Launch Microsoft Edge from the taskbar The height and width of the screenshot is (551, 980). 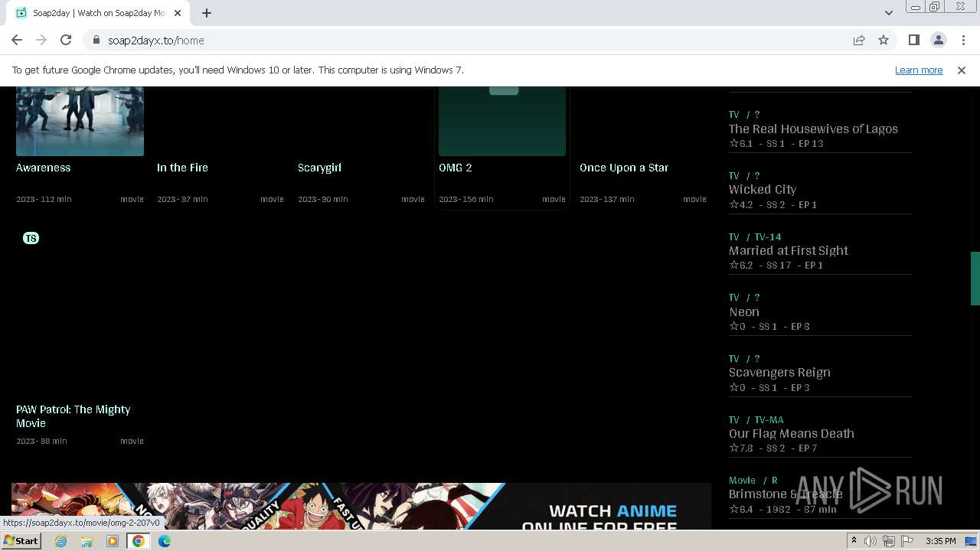[x=165, y=541]
